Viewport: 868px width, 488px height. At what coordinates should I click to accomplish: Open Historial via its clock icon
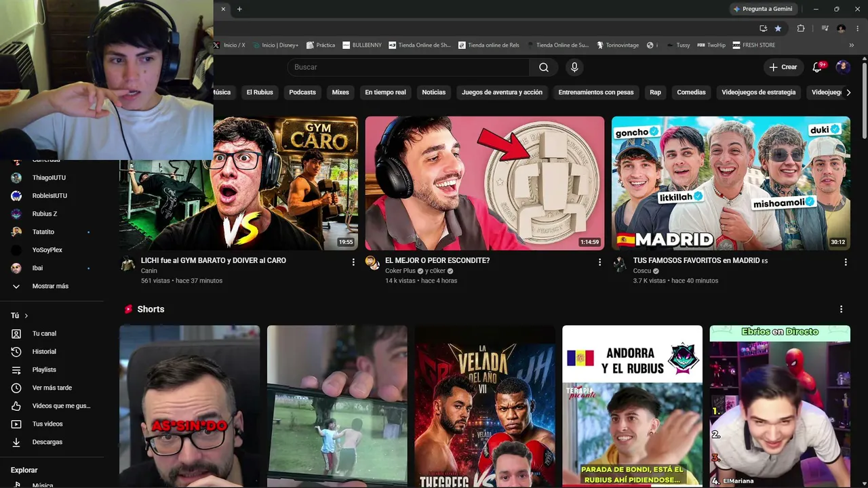16,352
